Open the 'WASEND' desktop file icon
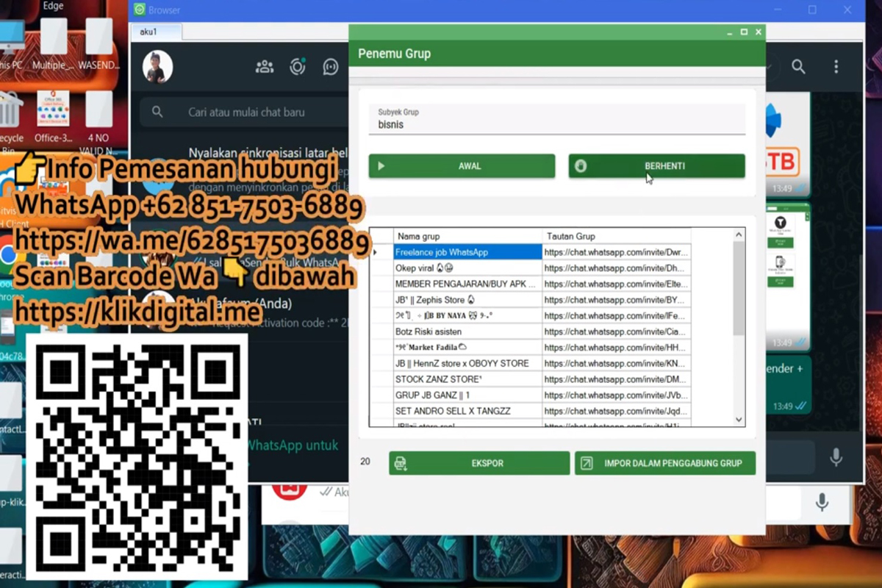This screenshot has width=882, height=588. click(x=98, y=45)
